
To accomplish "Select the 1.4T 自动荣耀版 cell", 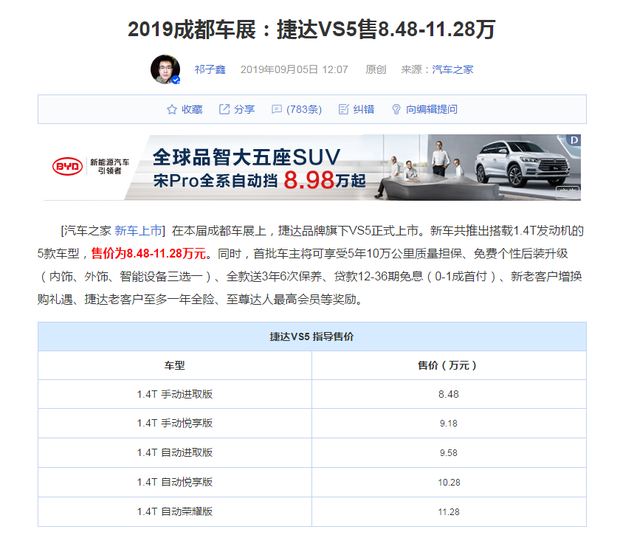I will [x=175, y=512].
